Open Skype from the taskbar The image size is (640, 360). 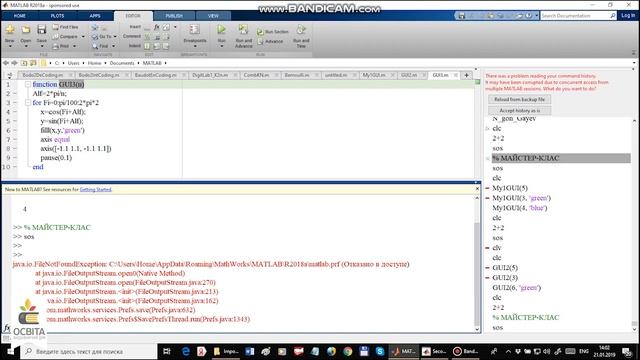[380, 351]
